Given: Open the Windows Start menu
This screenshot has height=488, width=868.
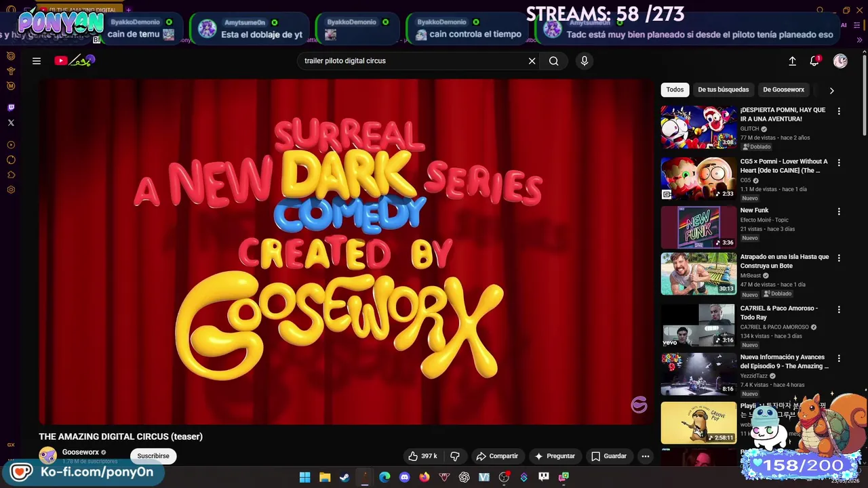Looking at the screenshot, I should [x=305, y=477].
